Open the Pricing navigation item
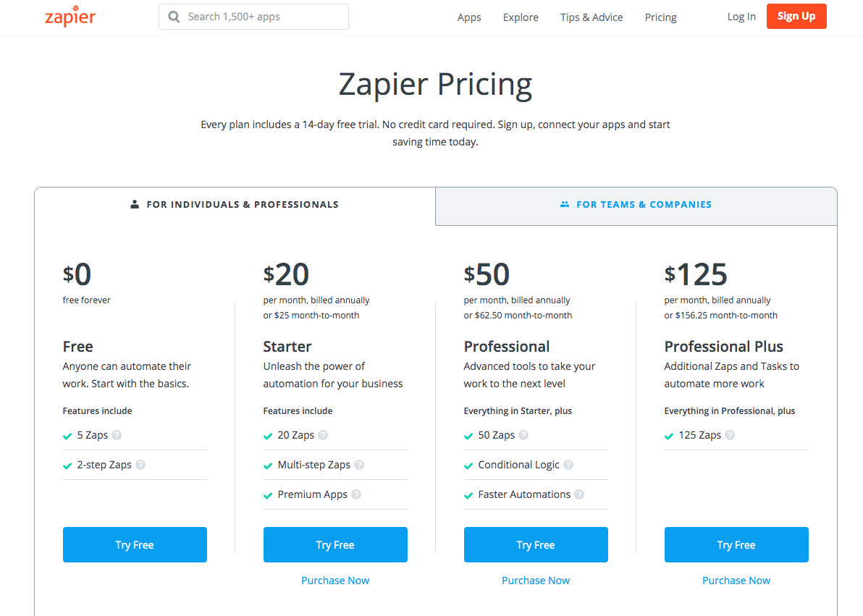 tap(660, 17)
